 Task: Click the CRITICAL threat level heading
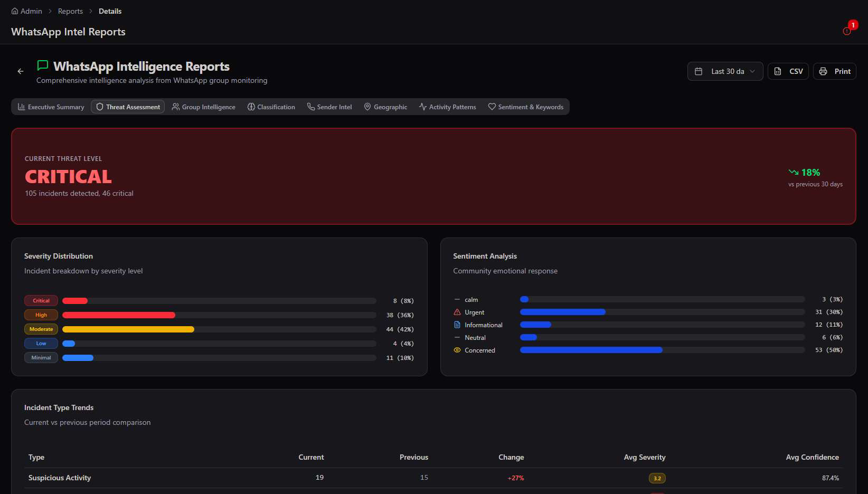click(69, 176)
